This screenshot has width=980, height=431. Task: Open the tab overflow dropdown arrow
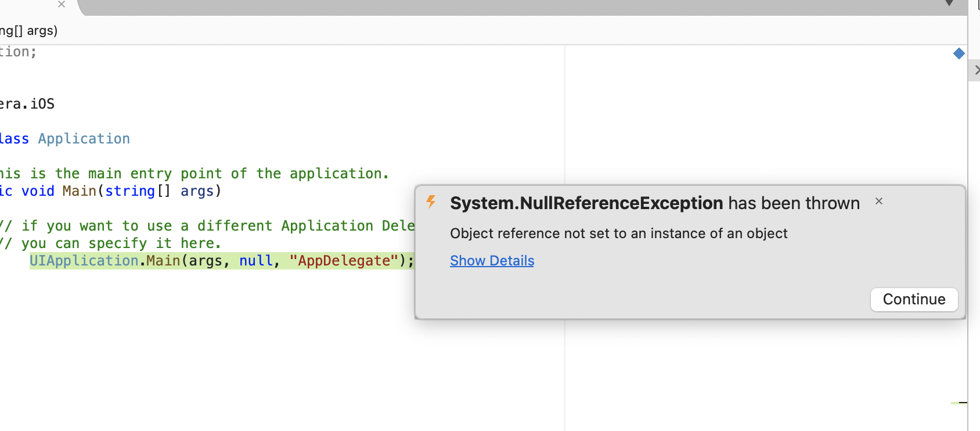pos(949,3)
